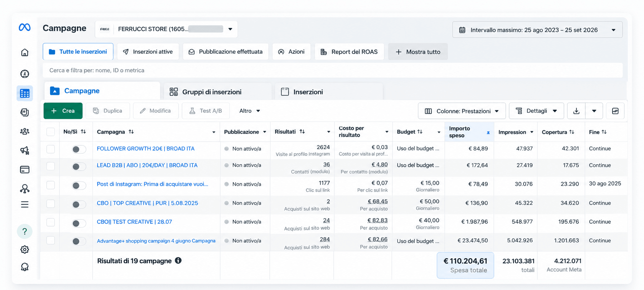Open Colonne: Prestazioni dropdown

462,111
